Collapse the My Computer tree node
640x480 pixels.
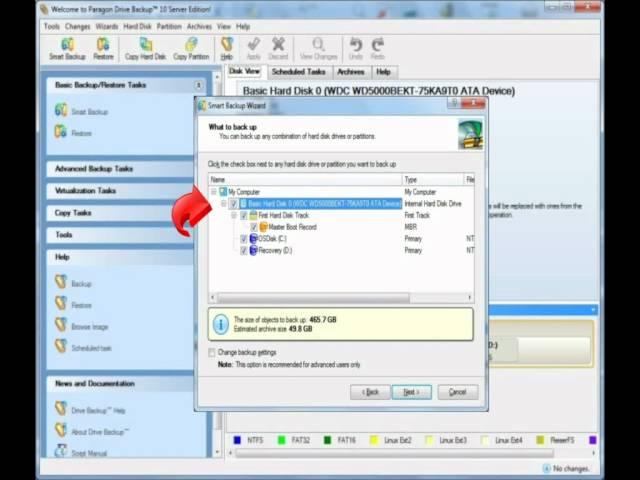(x=213, y=191)
